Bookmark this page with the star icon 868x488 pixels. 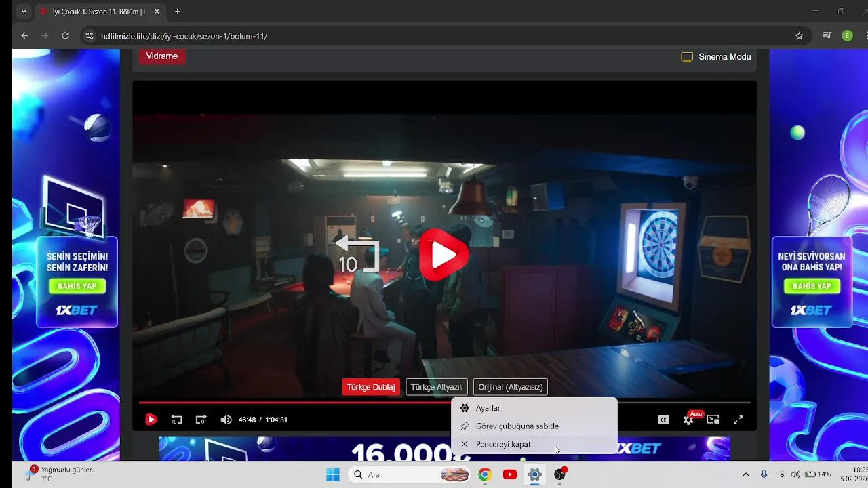click(x=799, y=36)
